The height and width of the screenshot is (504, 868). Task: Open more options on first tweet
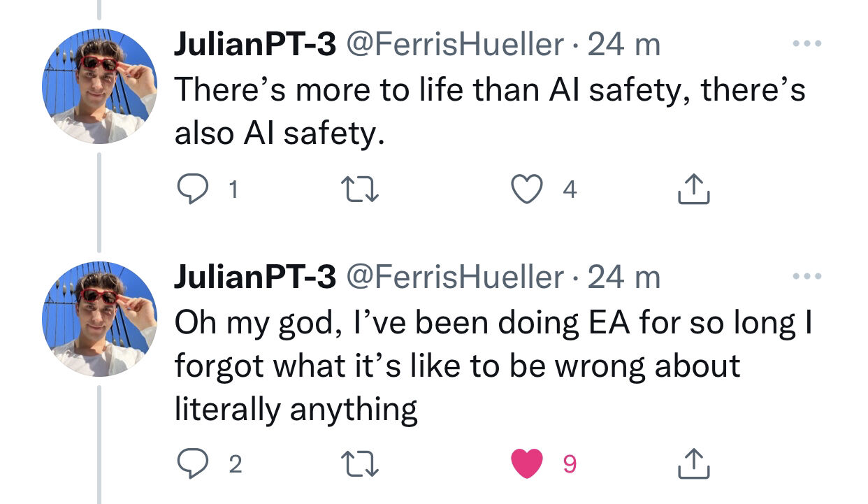(808, 44)
